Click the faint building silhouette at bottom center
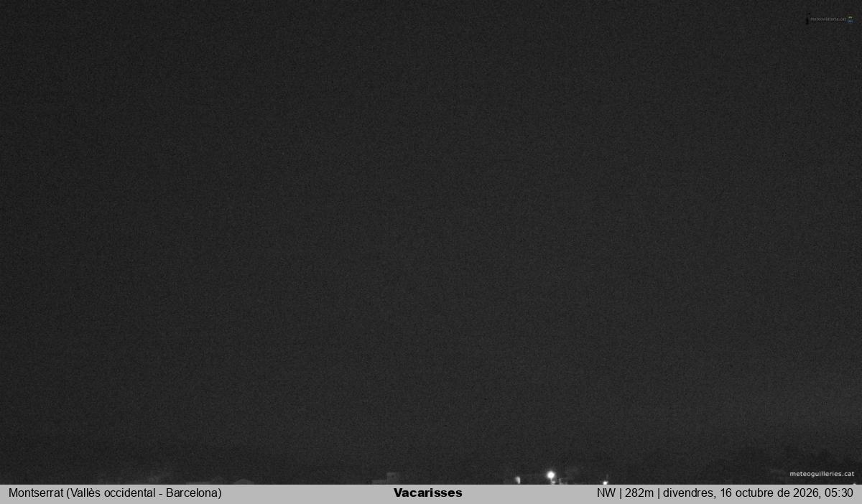Image resolution: width=862 pixels, height=504 pixels. point(391,478)
